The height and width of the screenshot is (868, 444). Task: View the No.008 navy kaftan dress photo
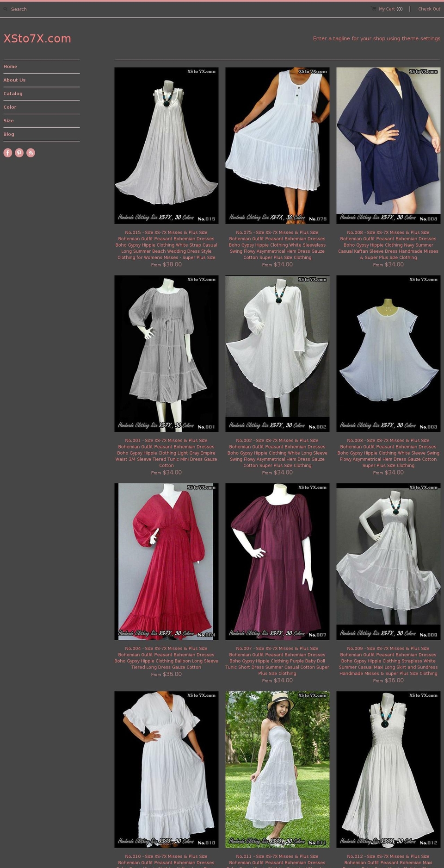point(388,145)
